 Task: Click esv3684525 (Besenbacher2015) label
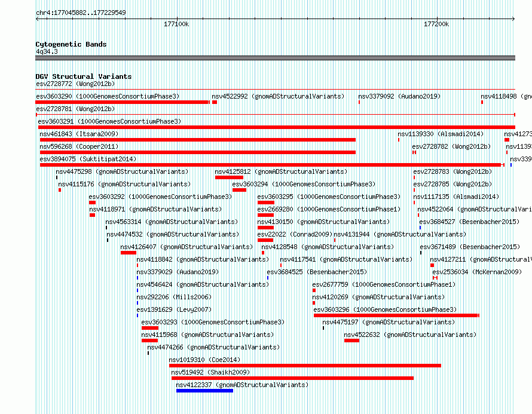(317, 272)
